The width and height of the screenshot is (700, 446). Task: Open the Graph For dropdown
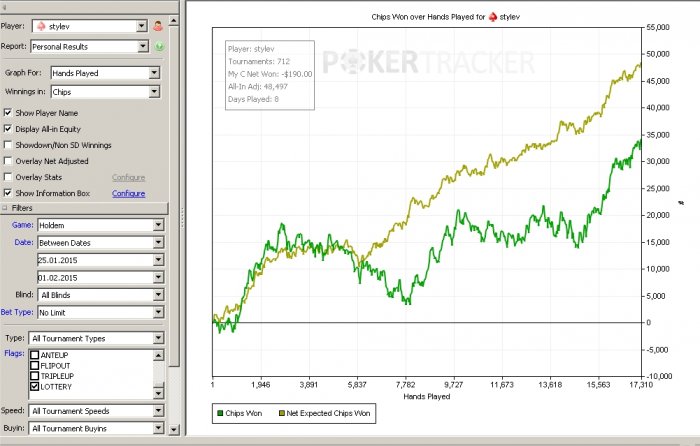click(154, 73)
